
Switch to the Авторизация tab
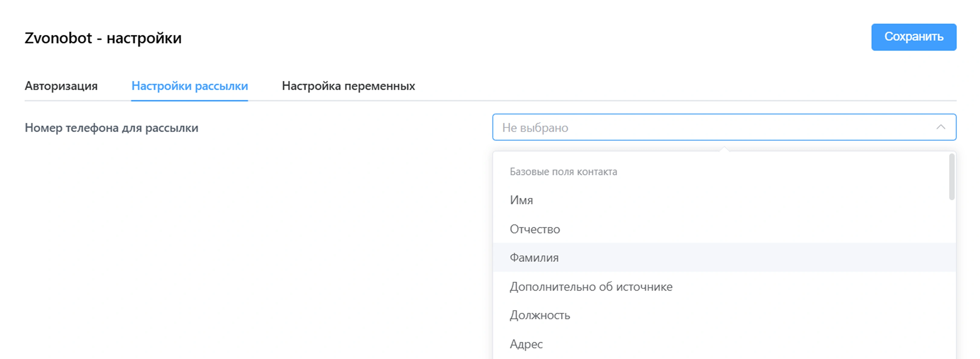click(61, 86)
